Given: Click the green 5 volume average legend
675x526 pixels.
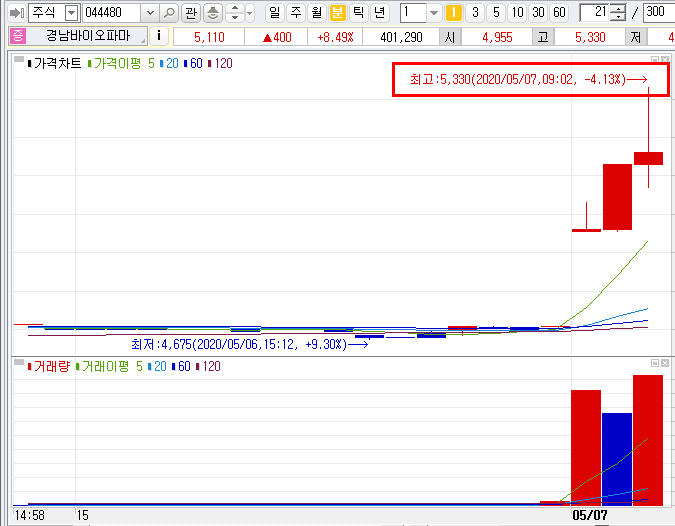Looking at the screenshot, I should click(139, 366).
